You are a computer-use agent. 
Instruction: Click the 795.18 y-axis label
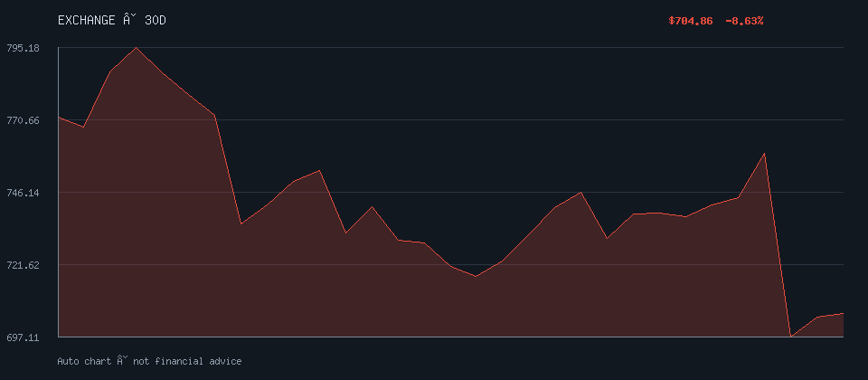point(23,48)
